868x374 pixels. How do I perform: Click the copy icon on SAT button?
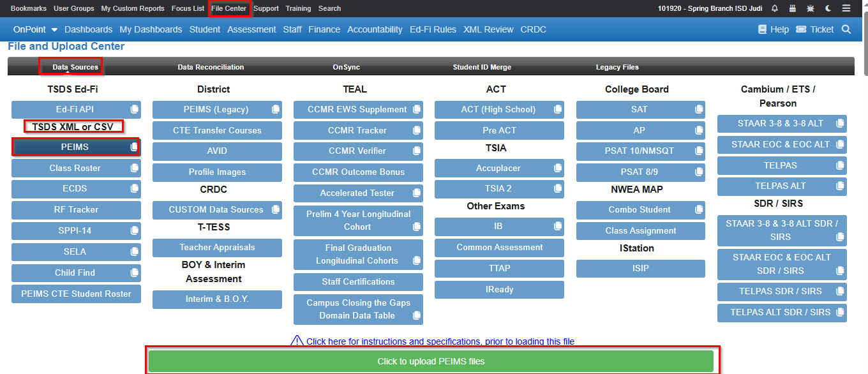click(x=699, y=110)
